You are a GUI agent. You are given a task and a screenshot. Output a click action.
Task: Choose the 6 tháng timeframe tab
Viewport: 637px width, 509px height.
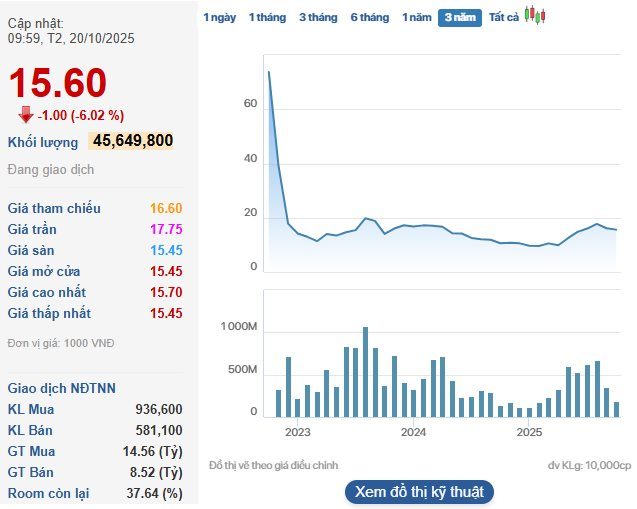pos(370,18)
